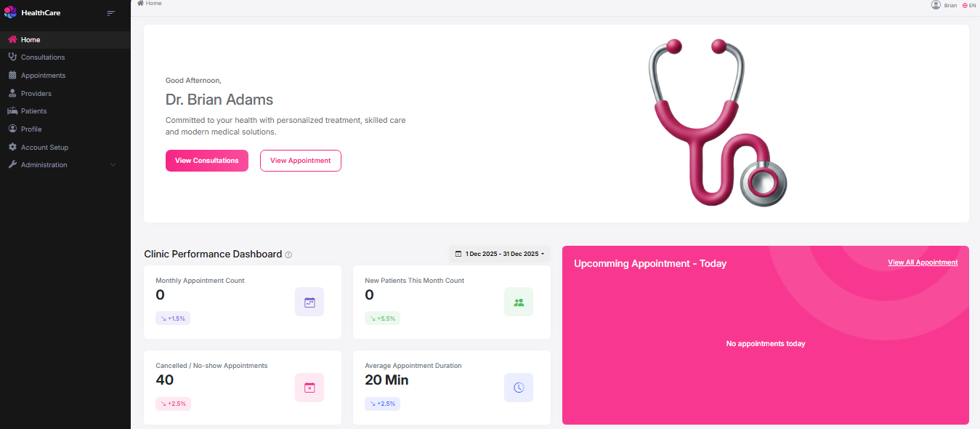Open the date range picker dropdown
The height and width of the screenshot is (429, 980).
point(500,254)
